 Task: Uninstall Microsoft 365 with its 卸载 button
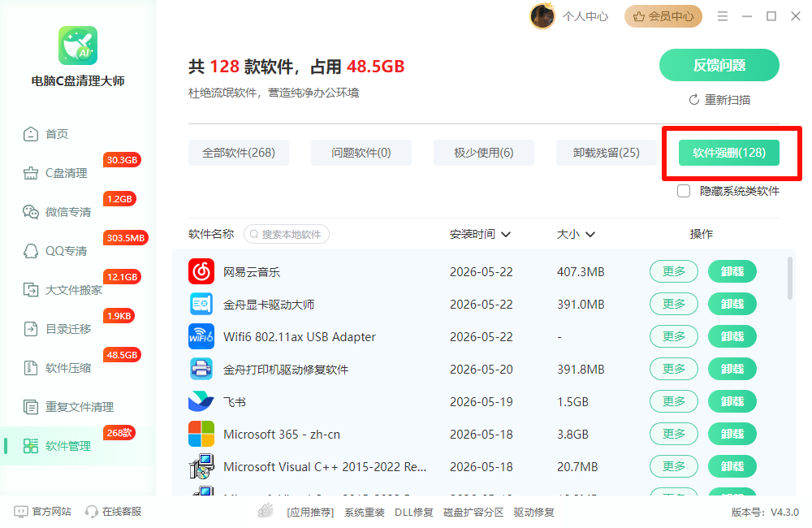click(732, 435)
